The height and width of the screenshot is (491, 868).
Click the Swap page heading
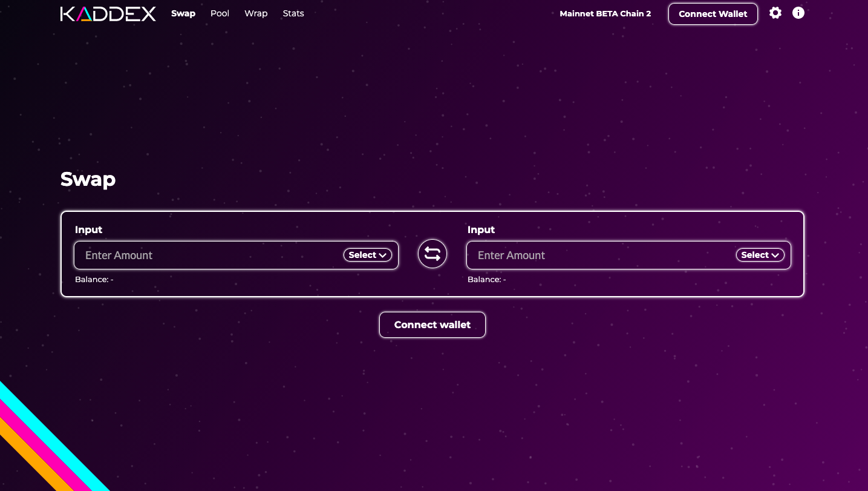tap(88, 179)
